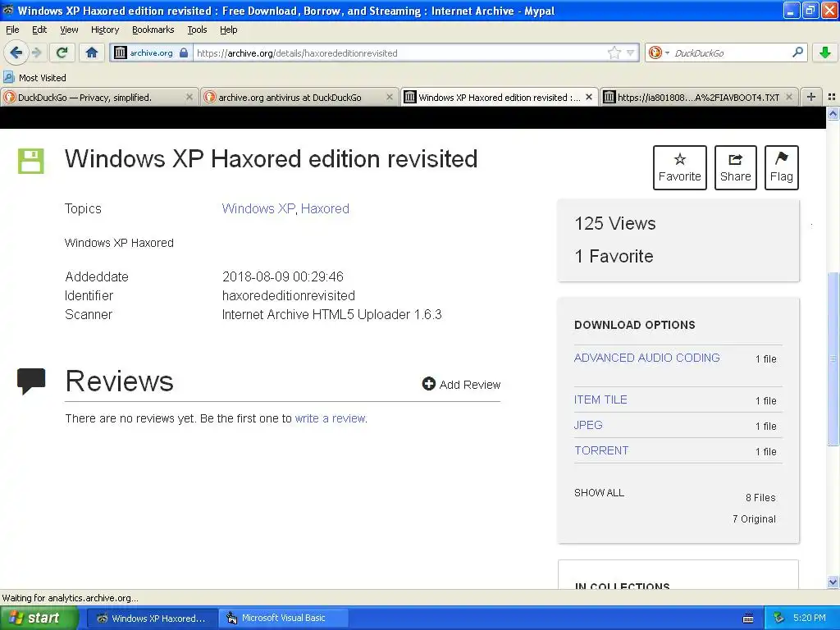
Task: Follow the Haxored topic link
Action: pyautogui.click(x=325, y=208)
